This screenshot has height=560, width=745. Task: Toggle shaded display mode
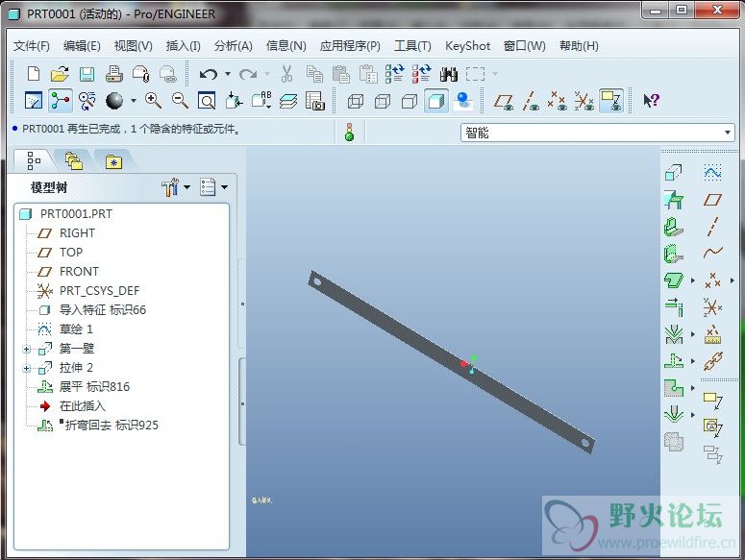[x=435, y=101]
